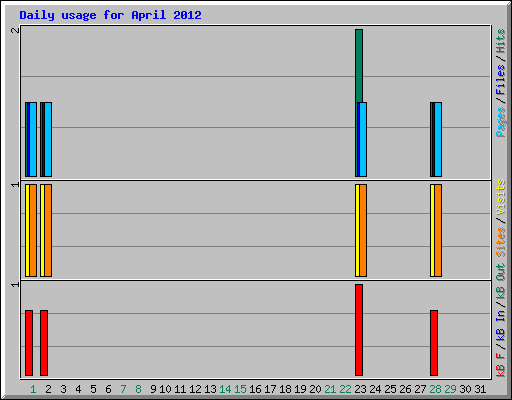
Task: Click the green 'Hits' legend label
Action: click(x=501, y=41)
